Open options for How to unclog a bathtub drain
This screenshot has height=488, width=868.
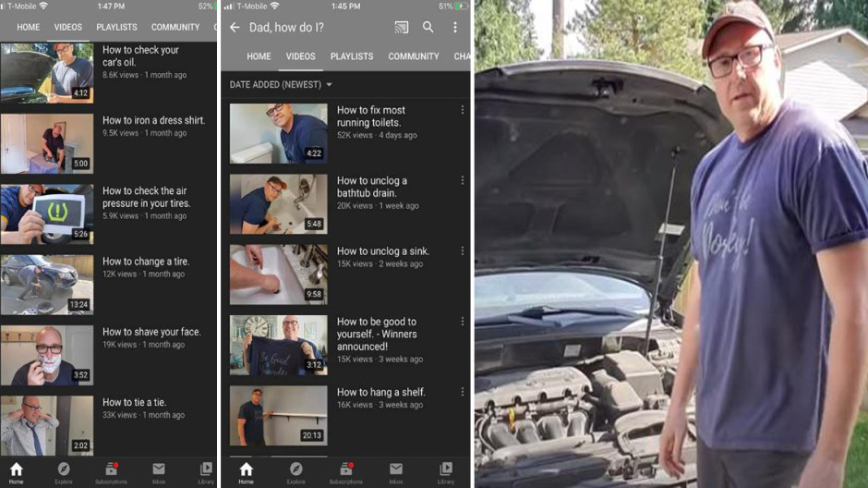(x=463, y=180)
